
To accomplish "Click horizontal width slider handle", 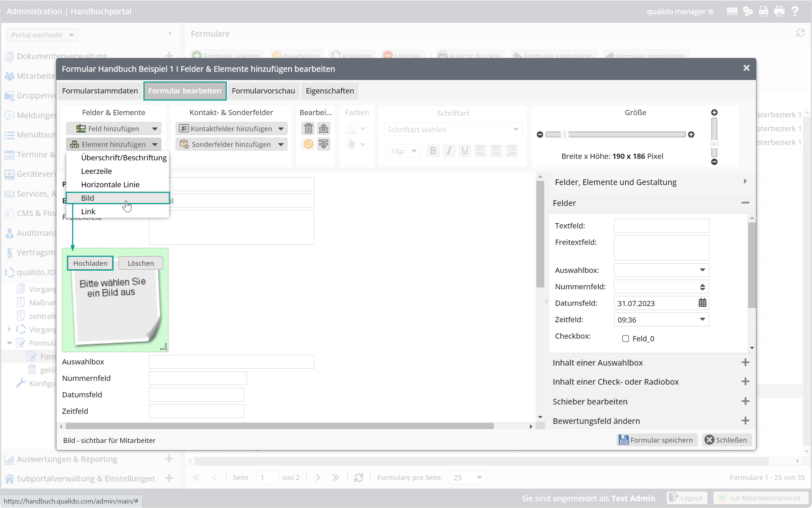I will (x=565, y=135).
